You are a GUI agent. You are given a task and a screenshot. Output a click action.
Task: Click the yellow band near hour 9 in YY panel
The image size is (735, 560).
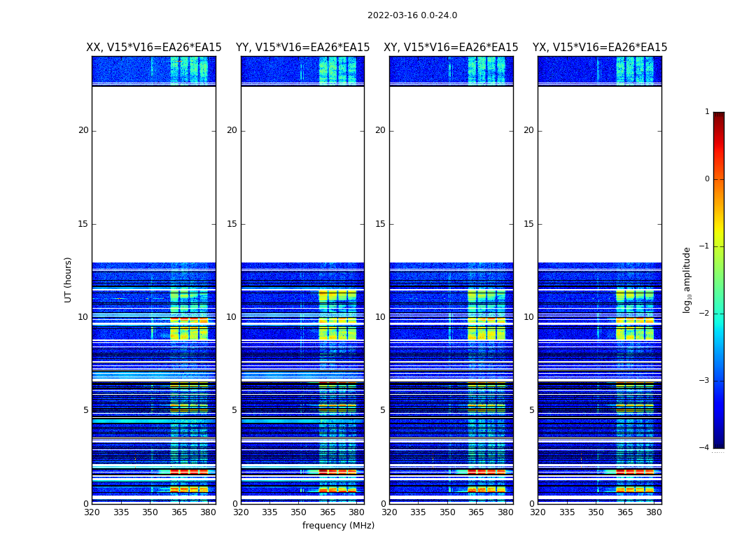tap(337, 334)
